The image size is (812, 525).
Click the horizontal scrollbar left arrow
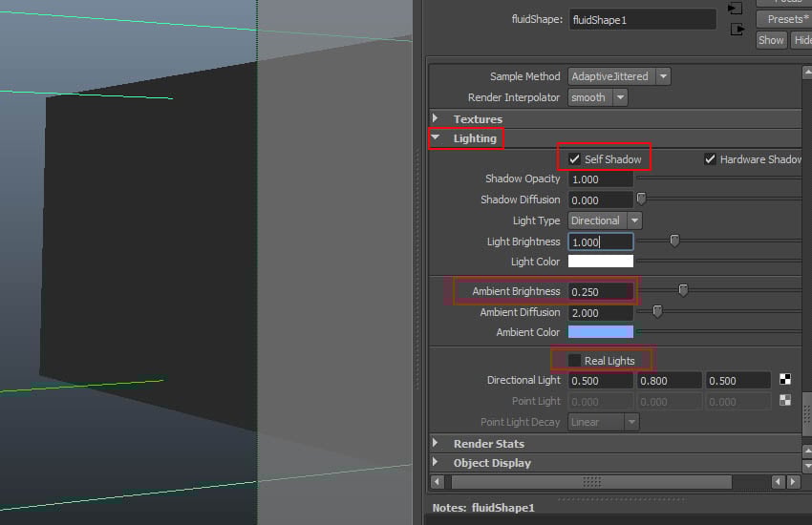438,482
